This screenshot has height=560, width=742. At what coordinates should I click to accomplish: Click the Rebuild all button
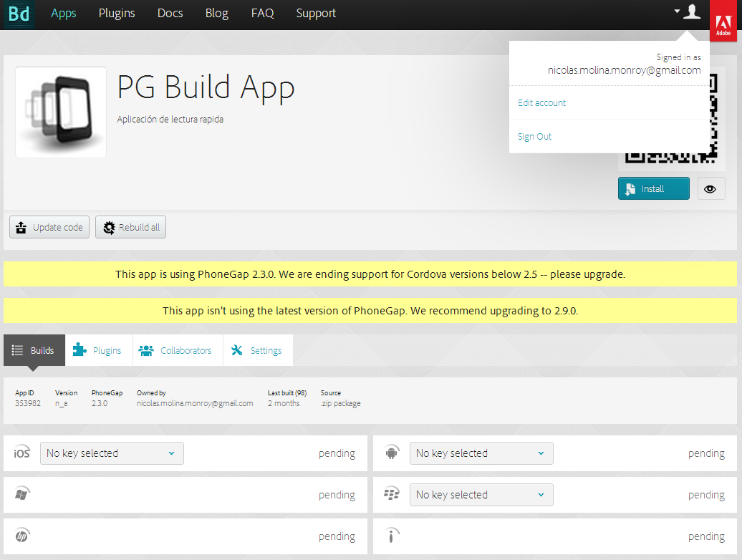click(x=130, y=227)
